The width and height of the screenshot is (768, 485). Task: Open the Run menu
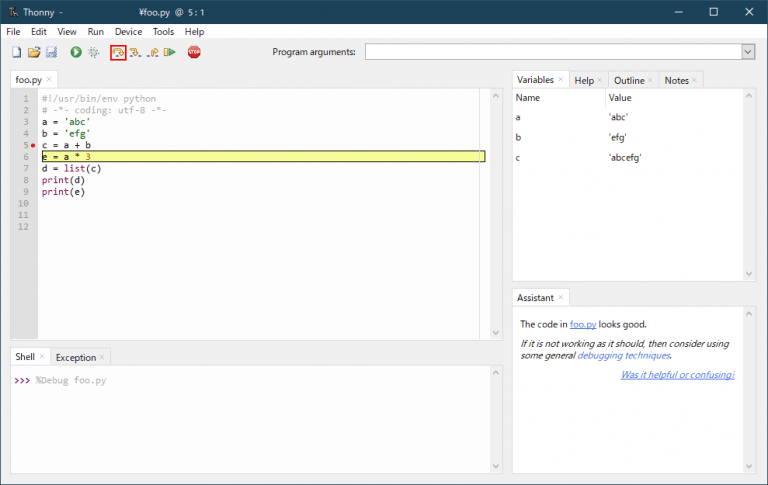pyautogui.click(x=95, y=32)
